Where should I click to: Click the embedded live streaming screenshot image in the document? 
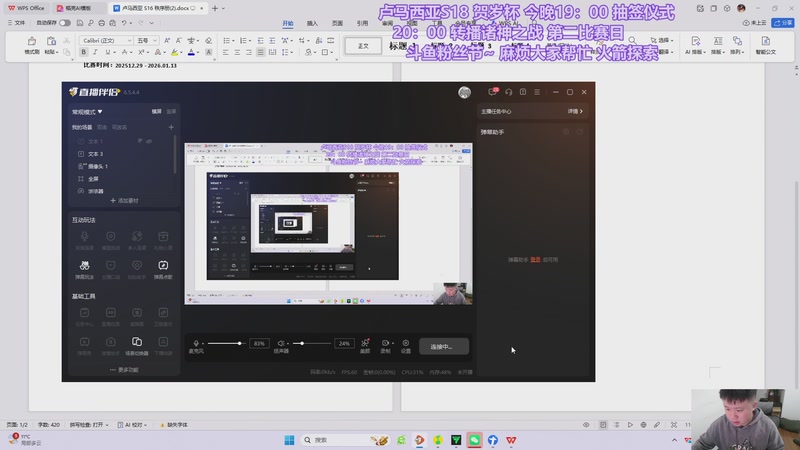[x=328, y=232]
